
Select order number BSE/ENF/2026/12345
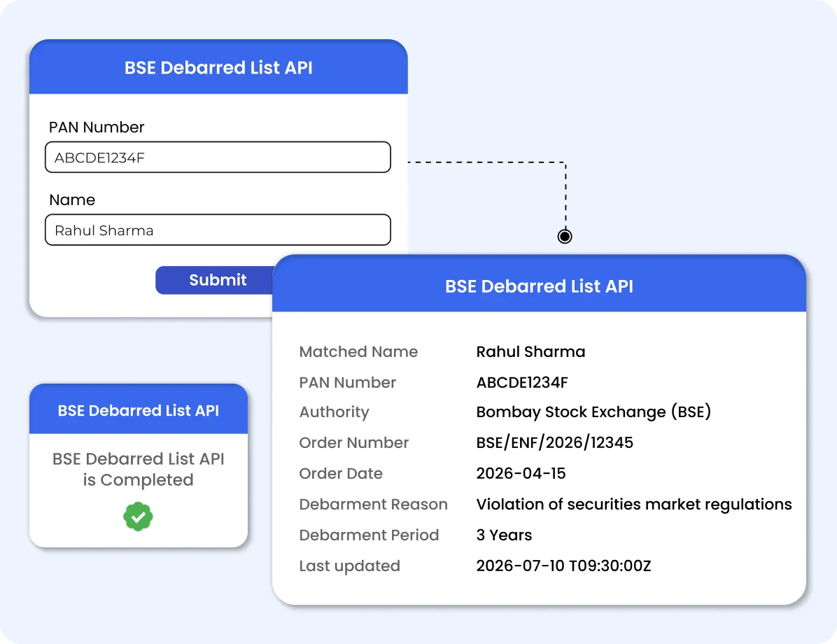tap(555, 442)
